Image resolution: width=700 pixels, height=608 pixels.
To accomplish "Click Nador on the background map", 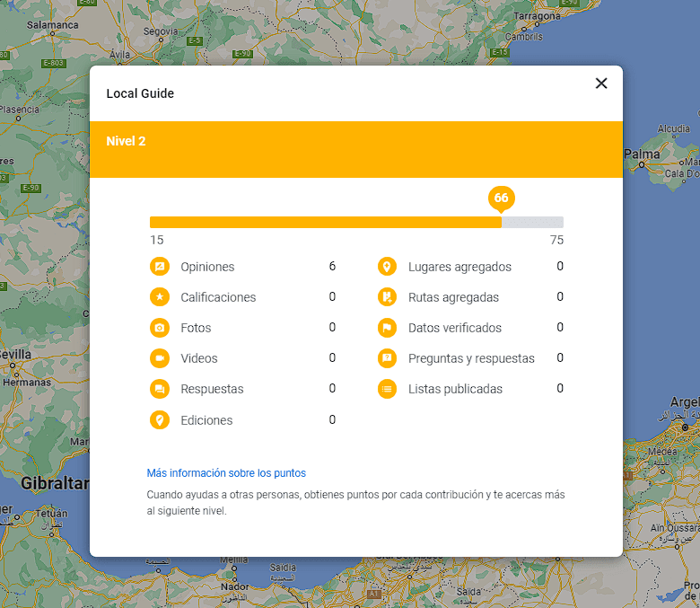I will click(235, 586).
